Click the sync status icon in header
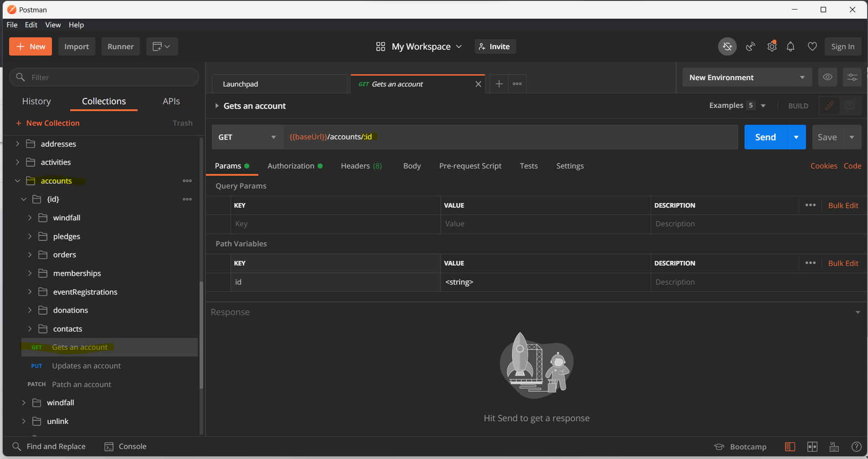 tap(727, 46)
